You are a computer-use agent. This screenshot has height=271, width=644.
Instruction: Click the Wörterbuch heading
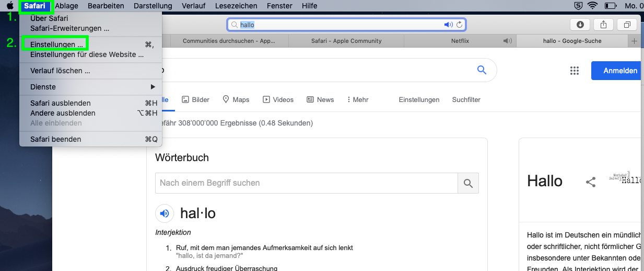click(182, 157)
